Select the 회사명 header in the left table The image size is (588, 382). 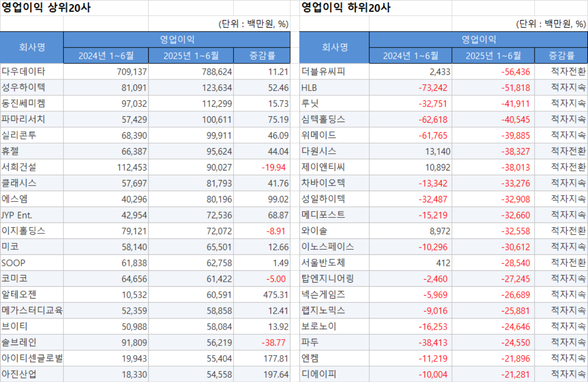tap(31, 47)
